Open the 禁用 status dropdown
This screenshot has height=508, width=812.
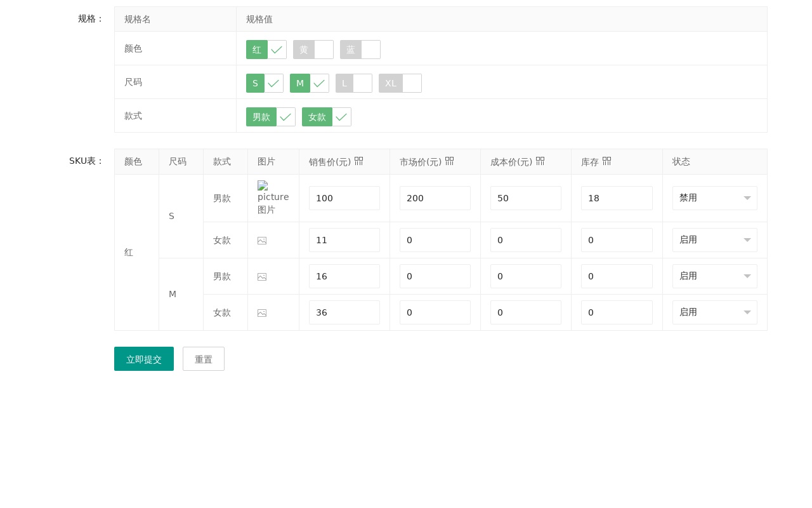click(715, 198)
